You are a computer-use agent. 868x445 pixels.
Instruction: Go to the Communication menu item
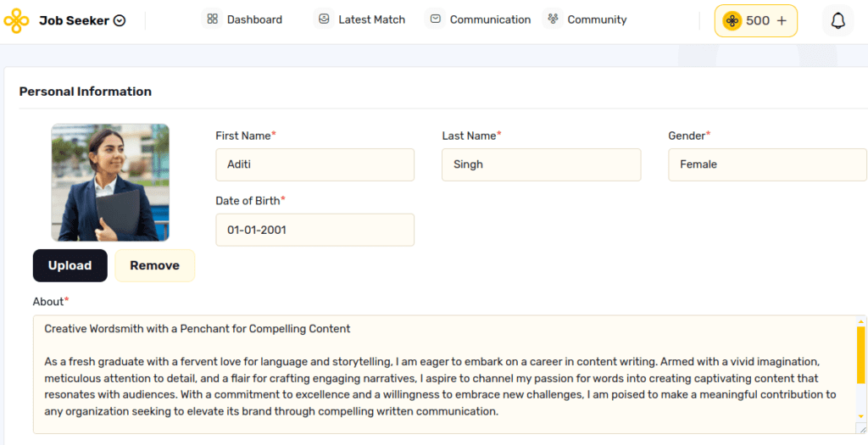[x=480, y=19]
